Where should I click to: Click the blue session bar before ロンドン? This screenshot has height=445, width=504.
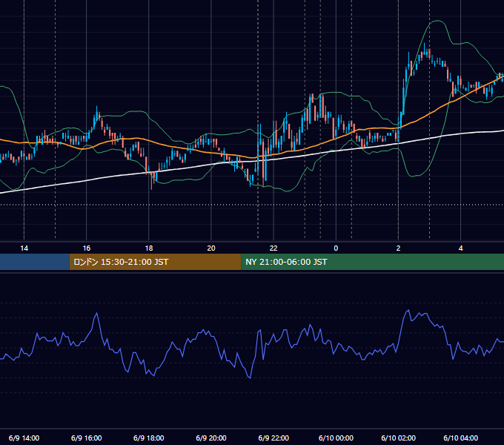(35, 262)
